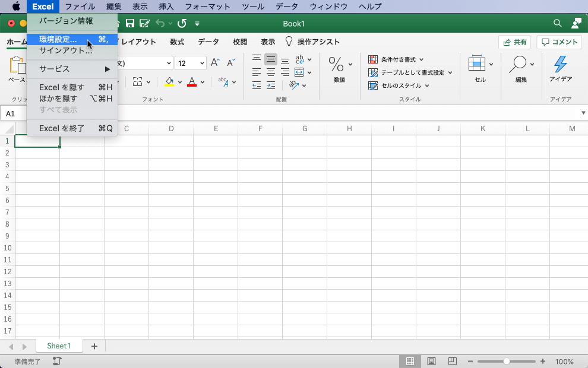This screenshot has width=588, height=368.
Task: Switch to 数式 ribbon tab
Action: tap(177, 42)
